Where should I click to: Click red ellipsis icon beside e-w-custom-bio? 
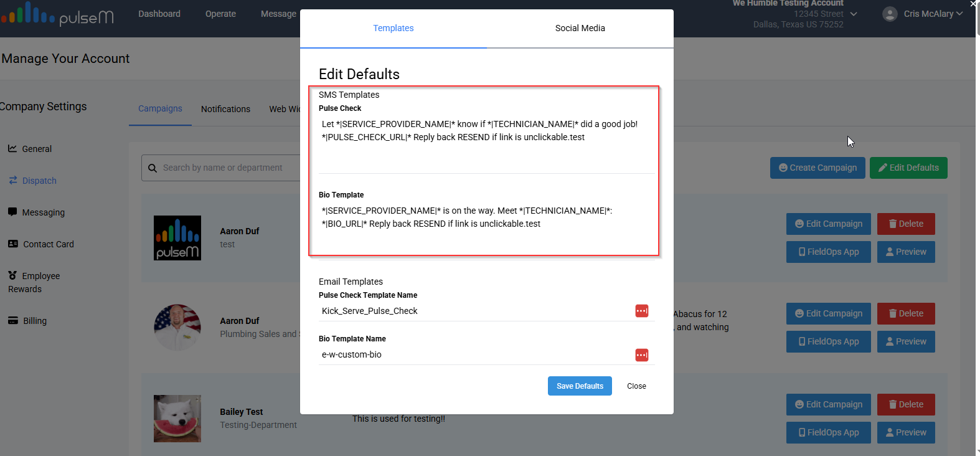click(x=641, y=354)
